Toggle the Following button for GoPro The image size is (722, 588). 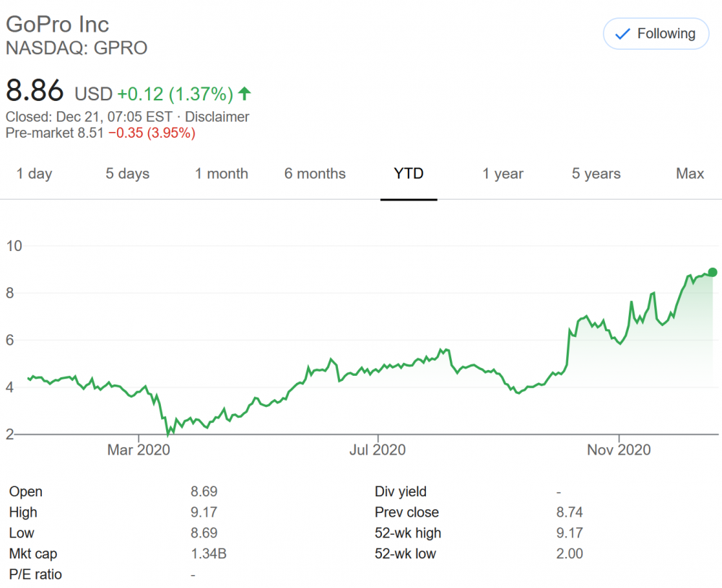click(x=656, y=34)
